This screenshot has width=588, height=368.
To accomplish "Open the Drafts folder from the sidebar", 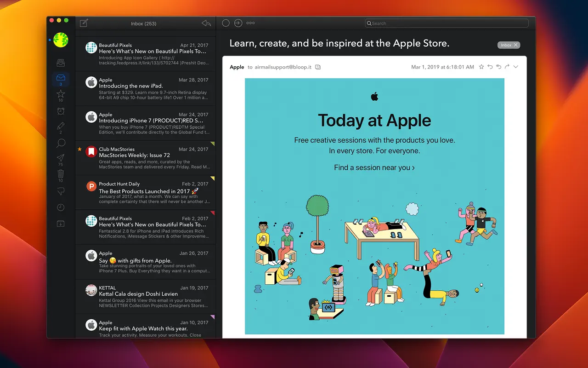I will click(x=61, y=125).
